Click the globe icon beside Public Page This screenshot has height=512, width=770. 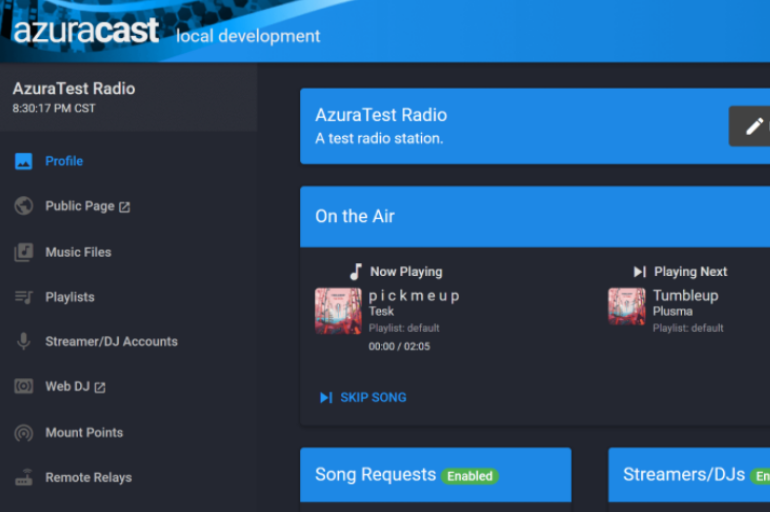pos(24,206)
